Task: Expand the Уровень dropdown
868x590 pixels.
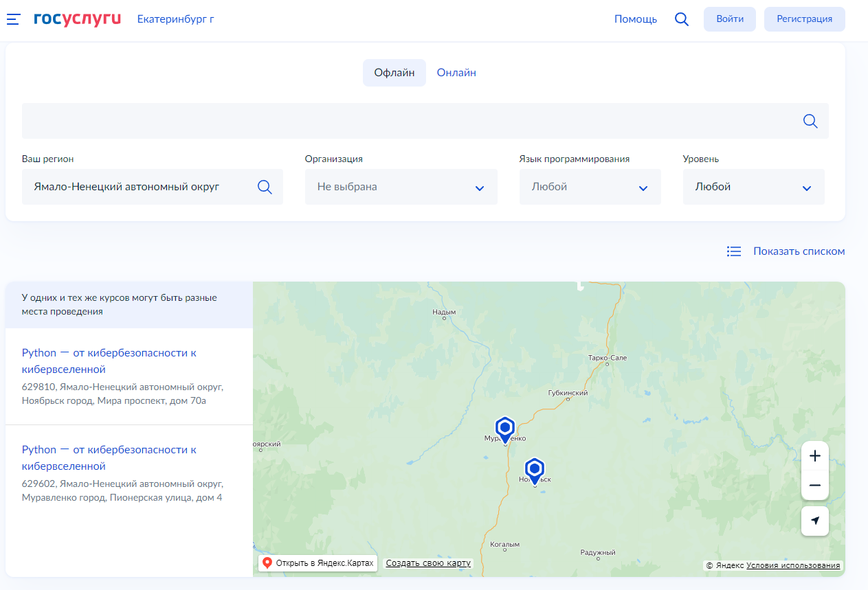Action: (x=753, y=187)
